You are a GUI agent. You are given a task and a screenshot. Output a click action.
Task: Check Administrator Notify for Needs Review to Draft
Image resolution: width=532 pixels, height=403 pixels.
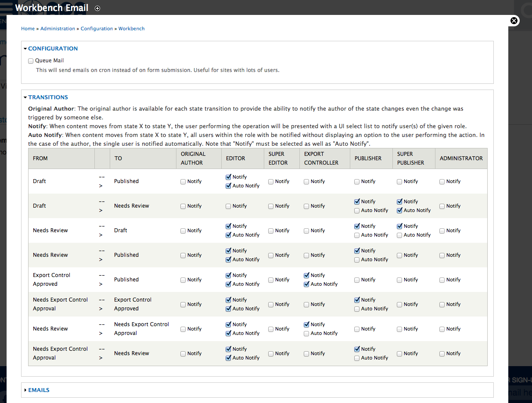(x=442, y=230)
